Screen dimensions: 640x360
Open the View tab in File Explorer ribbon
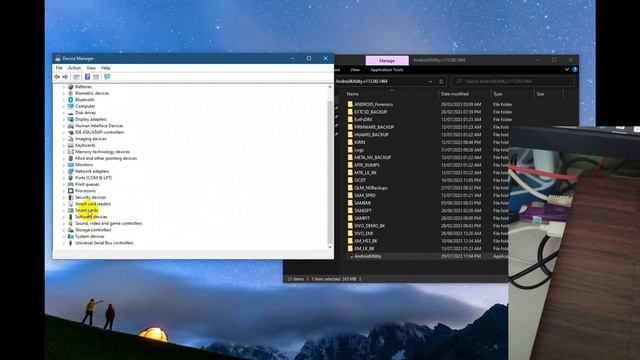pyautogui.click(x=355, y=70)
